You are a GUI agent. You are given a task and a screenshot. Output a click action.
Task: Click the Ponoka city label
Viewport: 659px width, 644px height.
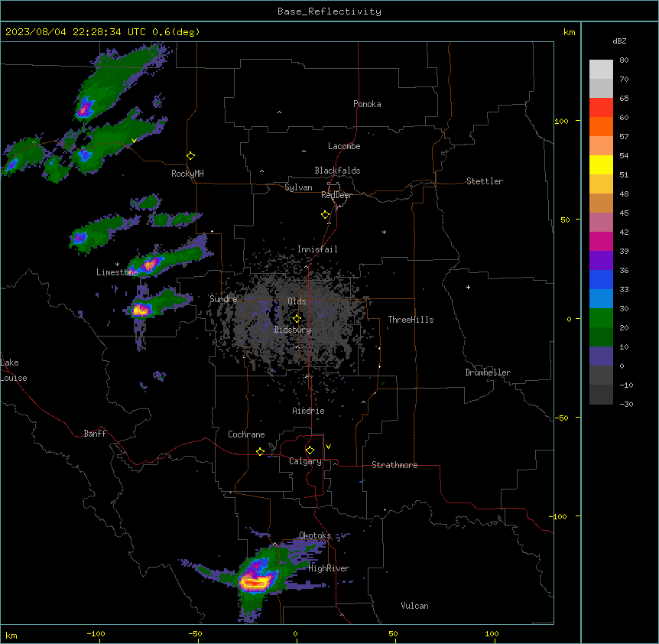[x=367, y=104]
